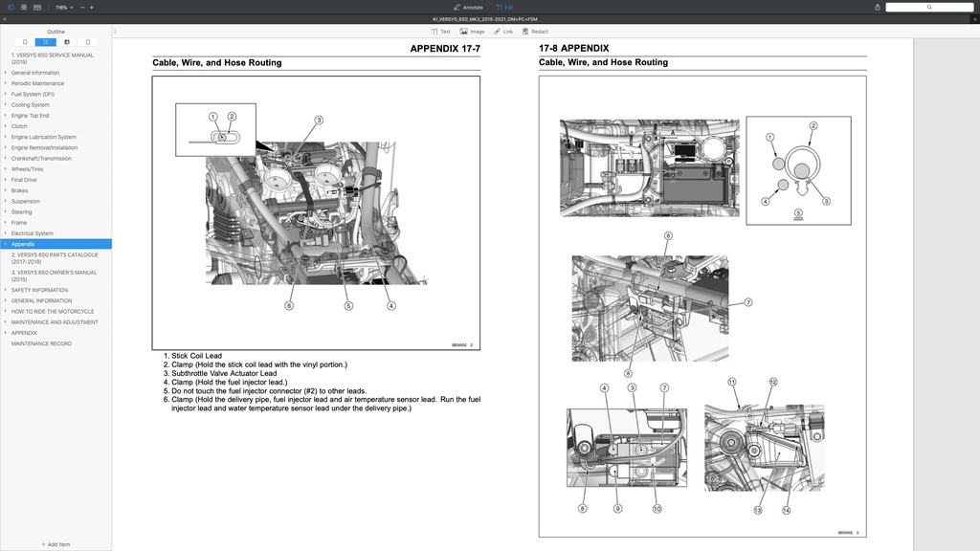980x551 pixels.
Task: Focus the search field
Action: click(929, 8)
